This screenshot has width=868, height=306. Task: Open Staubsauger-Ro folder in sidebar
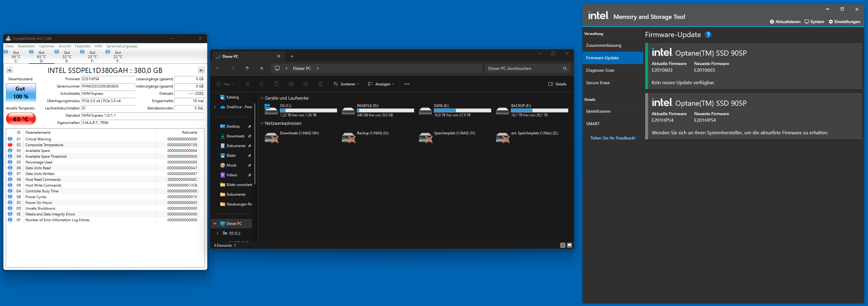point(236,204)
